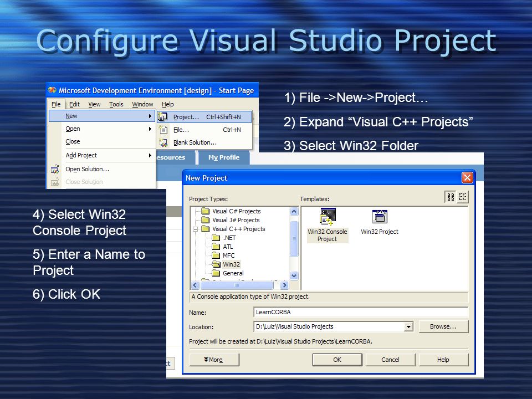Expand the Open submenu arrow
This screenshot has width=532, height=399.
pyautogui.click(x=150, y=129)
